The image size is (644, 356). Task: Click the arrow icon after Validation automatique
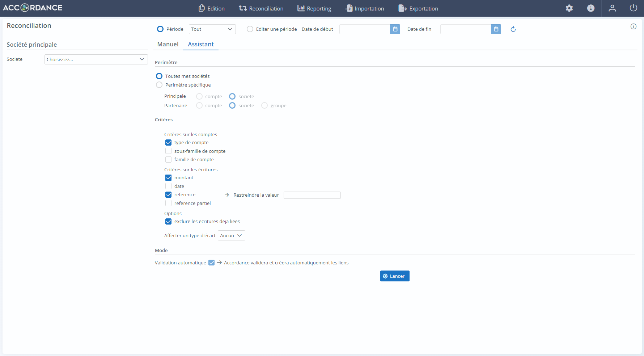tap(220, 263)
